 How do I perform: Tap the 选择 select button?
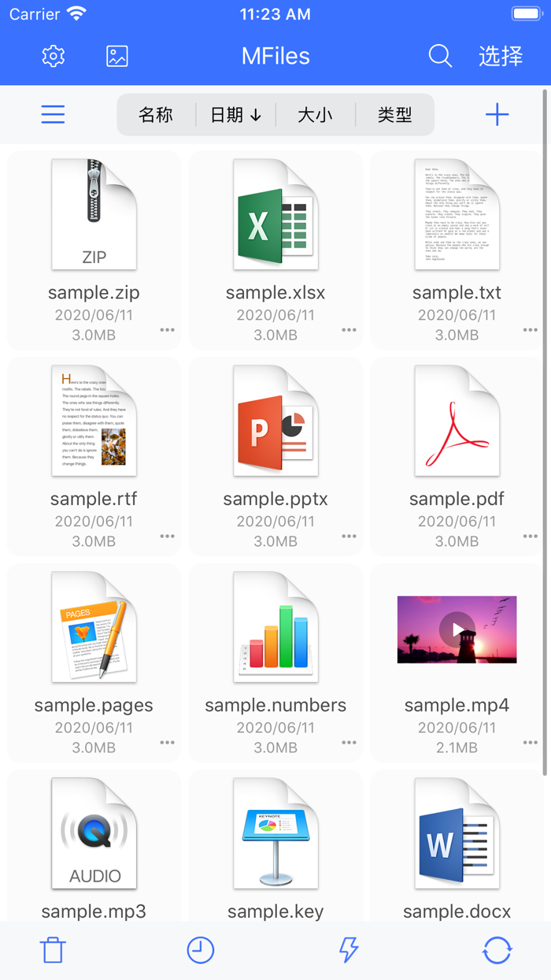tap(501, 56)
